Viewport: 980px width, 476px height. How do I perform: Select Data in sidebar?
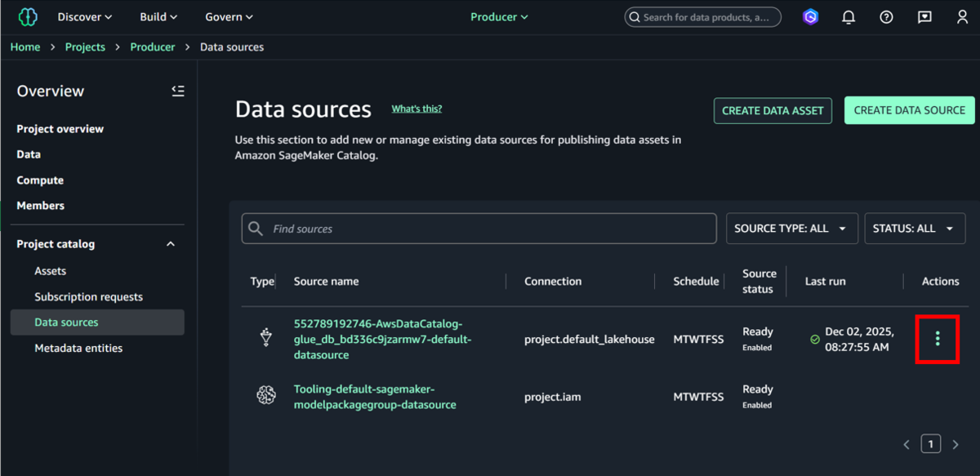click(x=29, y=154)
